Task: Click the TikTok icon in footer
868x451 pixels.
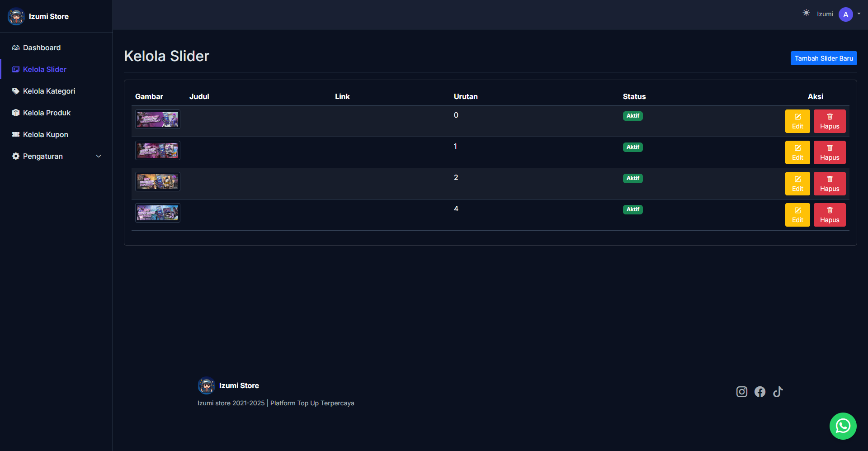Action: [x=778, y=392]
